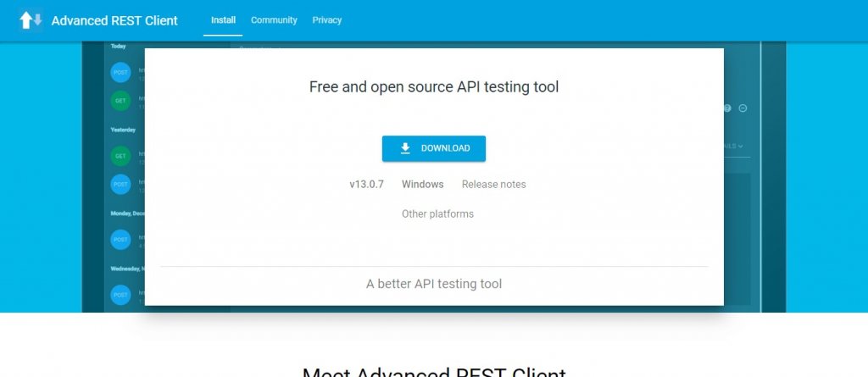Open the Community tab
This screenshot has height=377, width=868.
coord(274,20)
